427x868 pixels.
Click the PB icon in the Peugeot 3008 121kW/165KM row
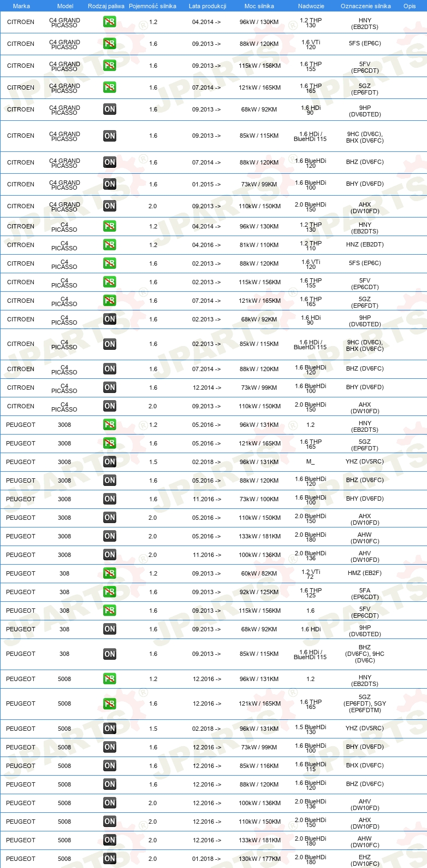point(110,443)
